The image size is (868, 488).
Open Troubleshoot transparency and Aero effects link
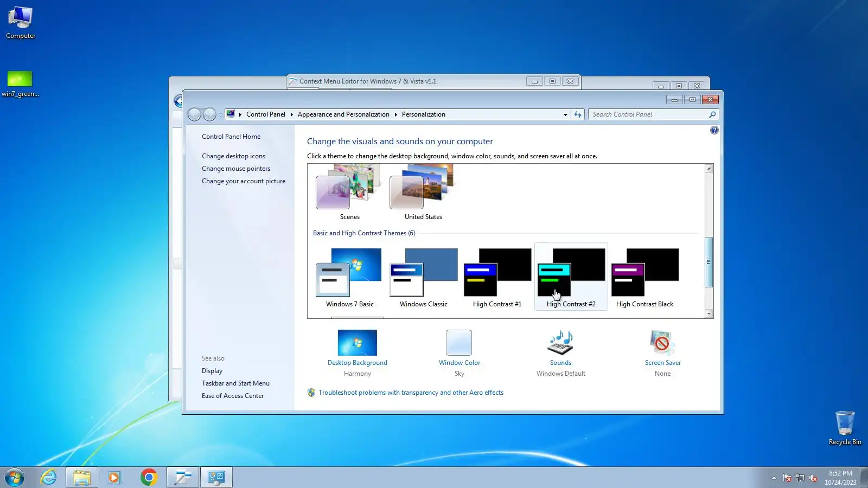tap(411, 393)
